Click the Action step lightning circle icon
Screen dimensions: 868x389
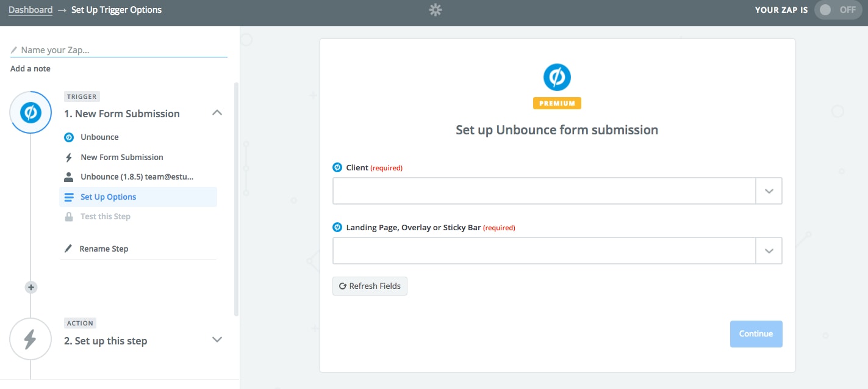coord(30,339)
